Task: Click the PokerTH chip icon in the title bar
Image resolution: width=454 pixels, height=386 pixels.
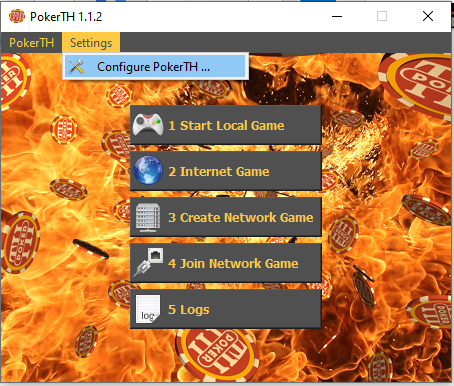Action: point(17,16)
